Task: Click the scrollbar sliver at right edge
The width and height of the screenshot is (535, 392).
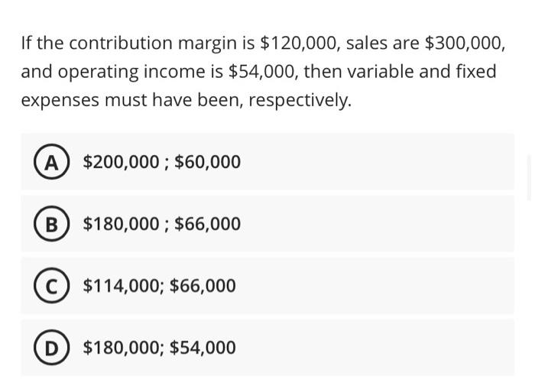Action: [x=530, y=176]
